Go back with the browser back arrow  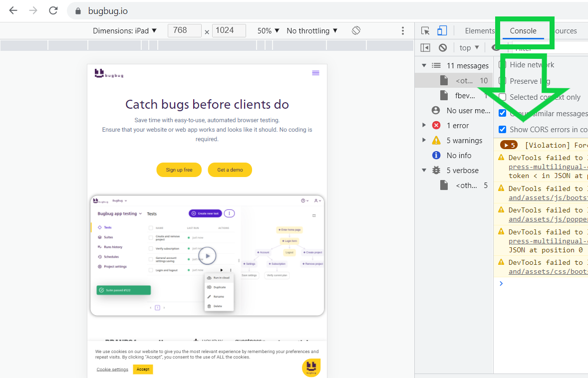[13, 10]
